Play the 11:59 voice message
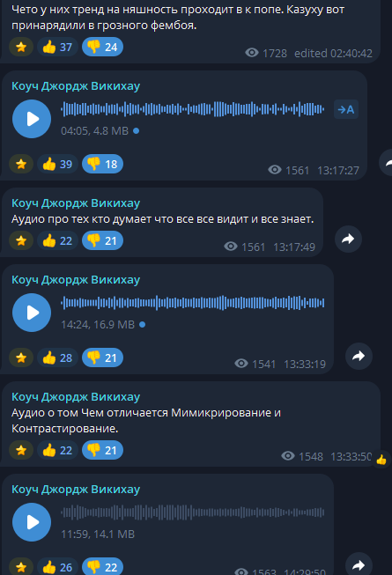 (32, 522)
